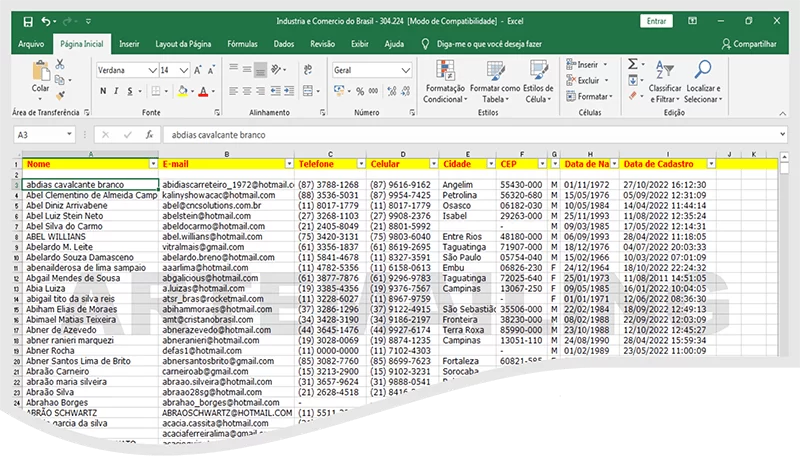Click the Clear eraser icon in Edição
Viewport: 800px width, 456px height.
(633, 95)
